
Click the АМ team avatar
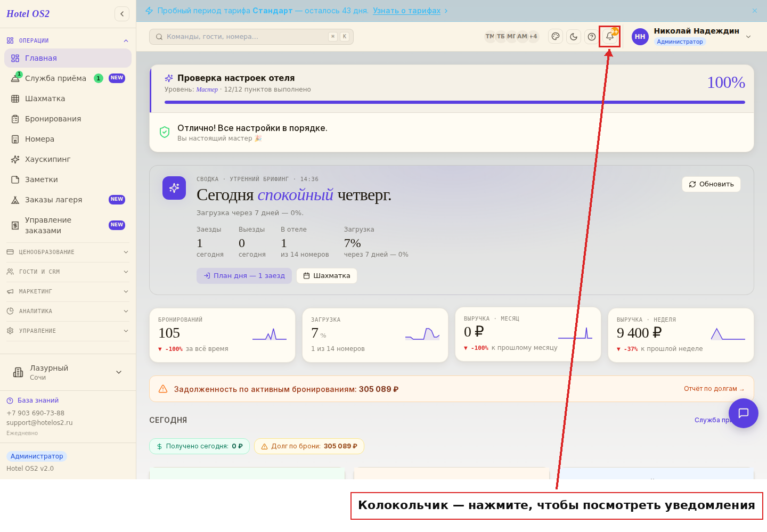(x=522, y=37)
